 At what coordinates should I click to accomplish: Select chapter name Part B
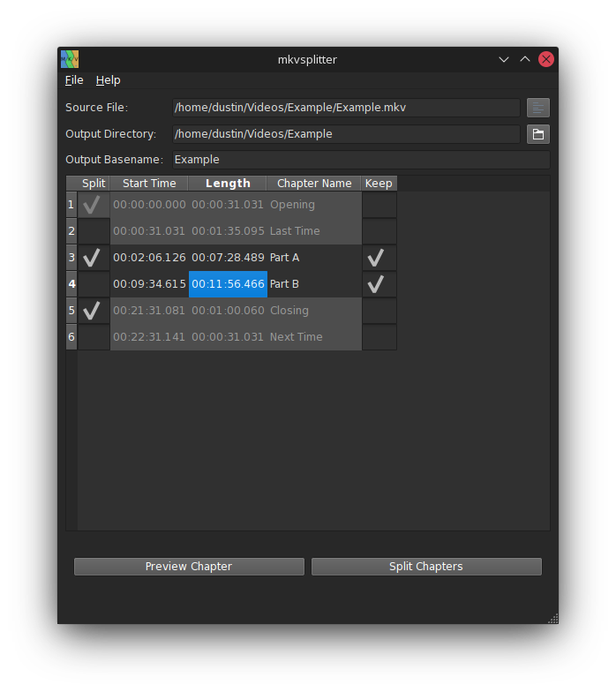pyautogui.click(x=314, y=284)
